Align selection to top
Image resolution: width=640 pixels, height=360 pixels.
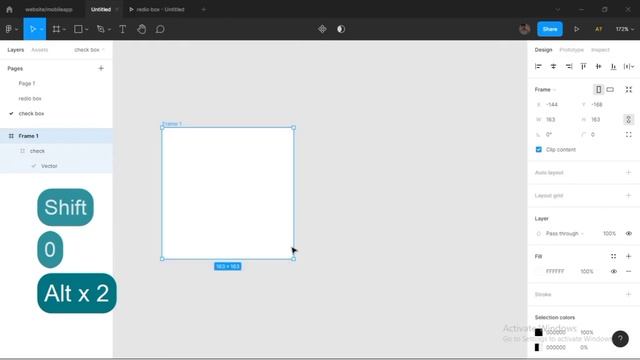pyautogui.click(x=583, y=66)
